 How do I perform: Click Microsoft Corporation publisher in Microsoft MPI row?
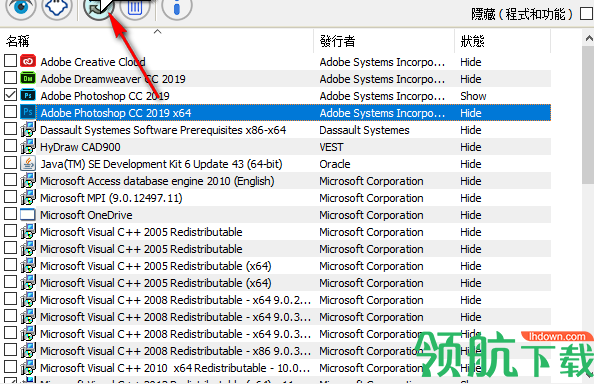[371, 198]
